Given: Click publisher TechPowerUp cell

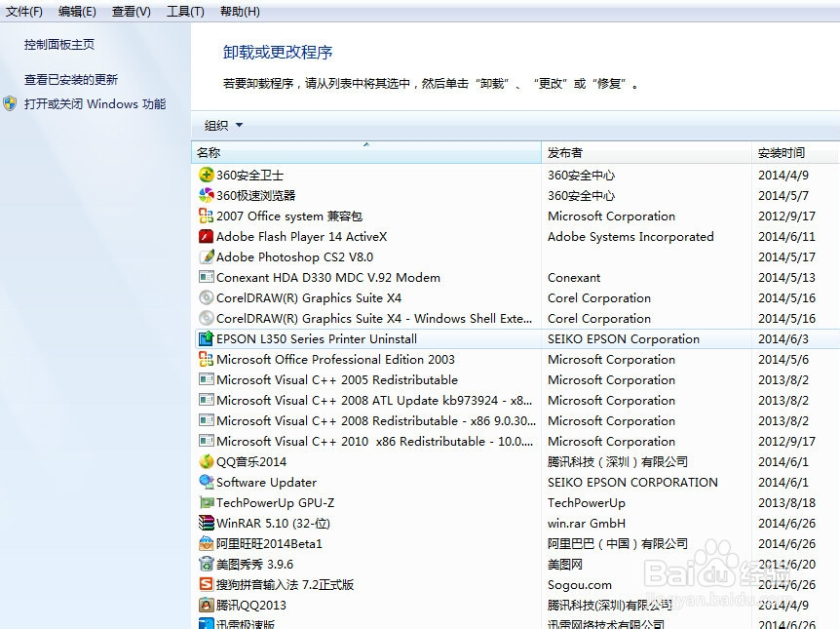Looking at the screenshot, I should tap(587, 503).
